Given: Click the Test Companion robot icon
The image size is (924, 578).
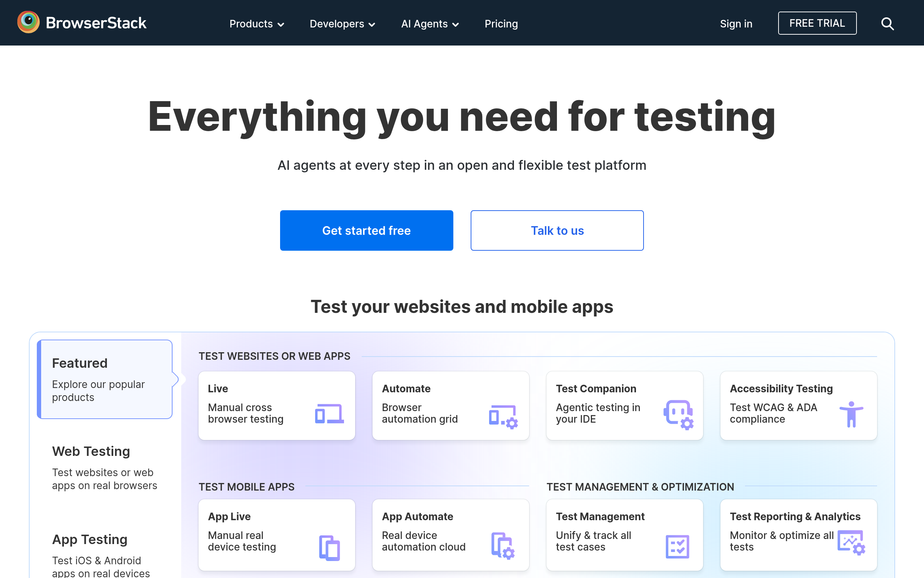Looking at the screenshot, I should pos(679,415).
